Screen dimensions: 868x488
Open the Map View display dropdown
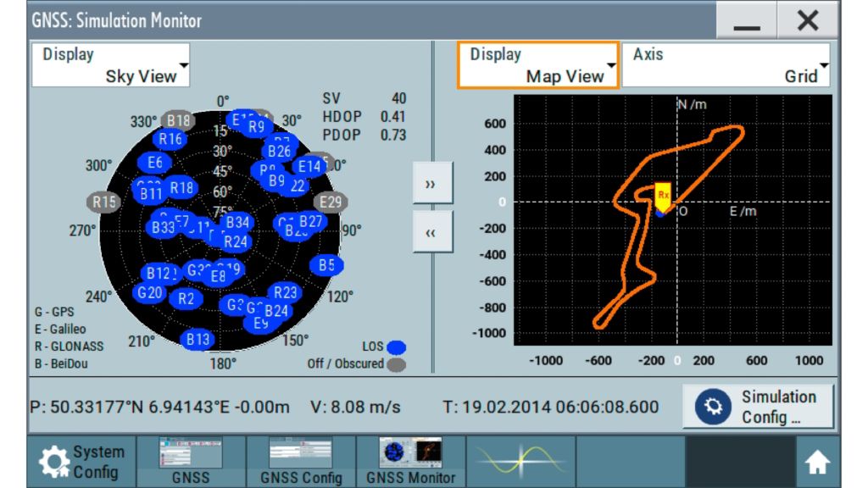coord(538,65)
